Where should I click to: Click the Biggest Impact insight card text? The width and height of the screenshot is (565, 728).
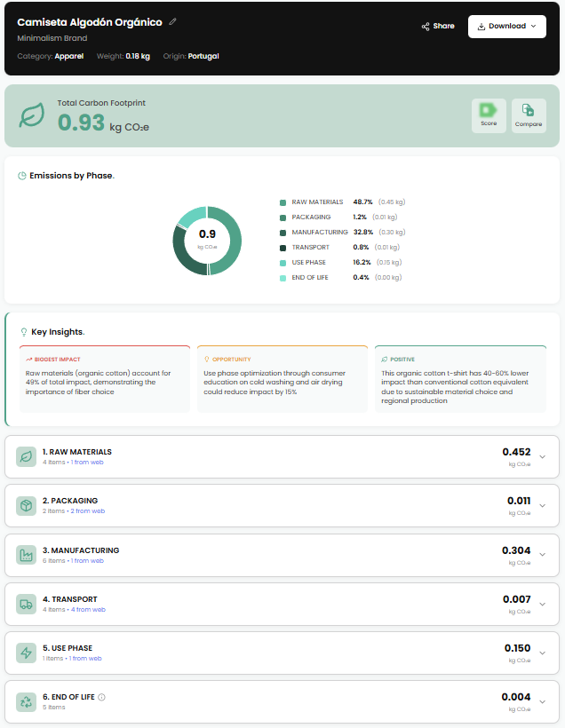(98, 383)
